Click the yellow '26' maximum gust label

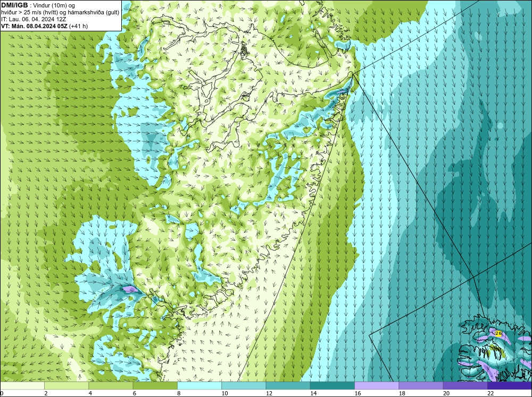tap(498, 333)
